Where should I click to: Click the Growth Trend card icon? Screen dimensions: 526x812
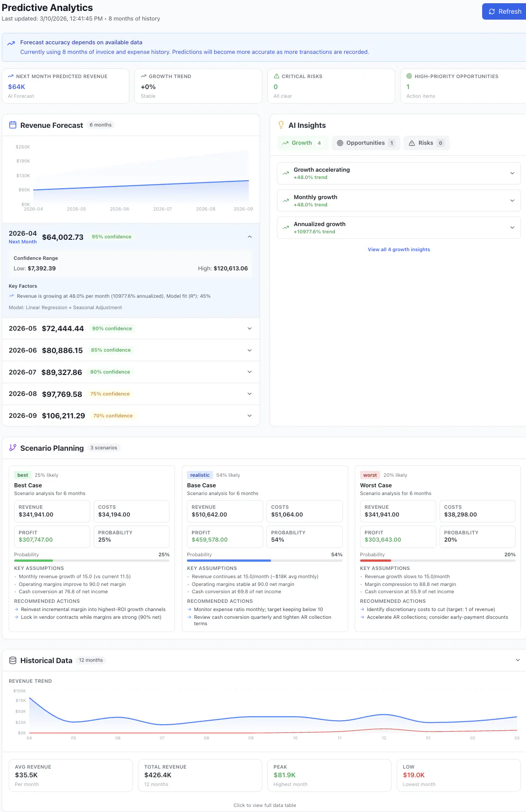(143, 76)
